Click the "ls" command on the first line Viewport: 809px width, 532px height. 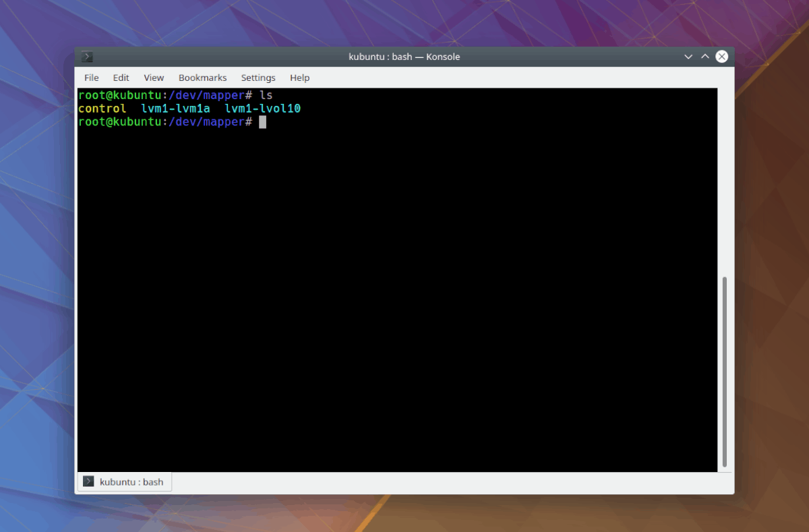[266, 95]
